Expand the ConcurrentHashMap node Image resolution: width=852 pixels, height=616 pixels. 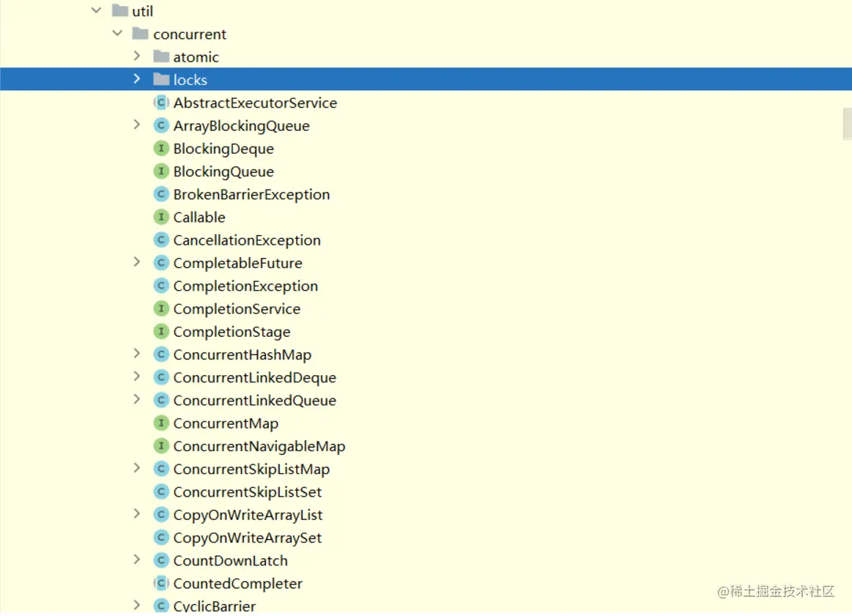pos(137,354)
